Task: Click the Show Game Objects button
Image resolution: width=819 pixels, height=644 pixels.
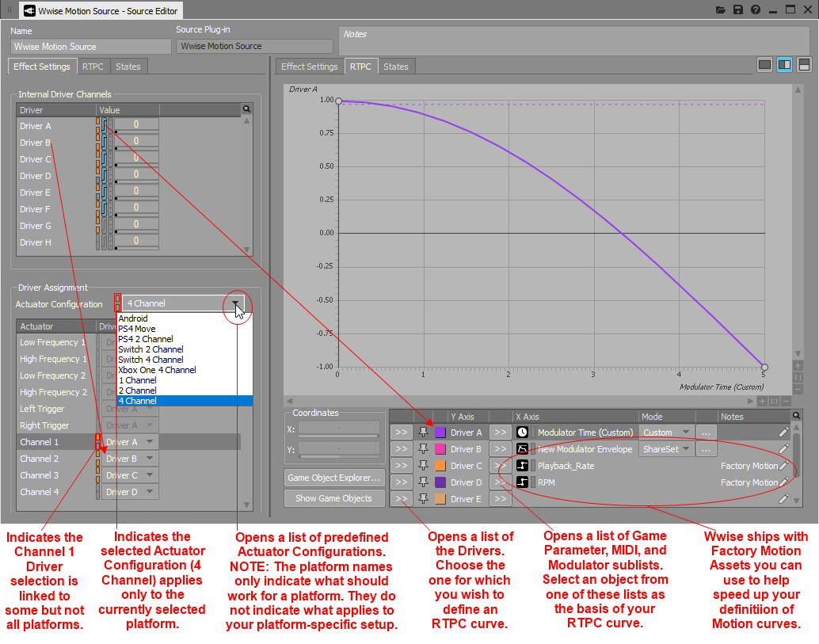Action: tap(334, 498)
